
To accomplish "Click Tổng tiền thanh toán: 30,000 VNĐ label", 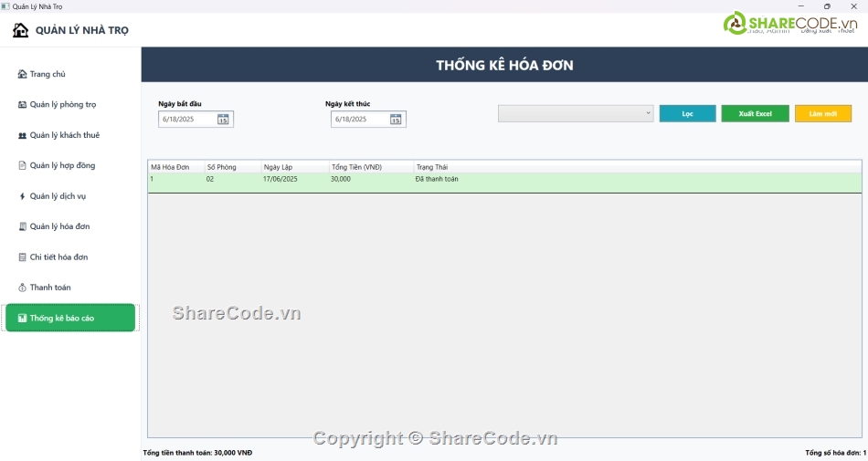I will click(x=197, y=453).
